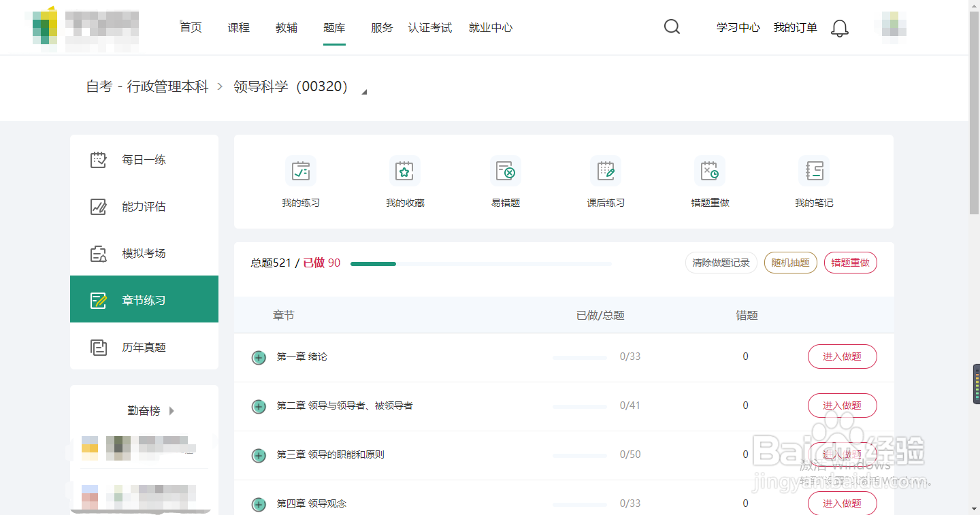
Task: Open 课程 in top navigation
Action: click(x=239, y=27)
